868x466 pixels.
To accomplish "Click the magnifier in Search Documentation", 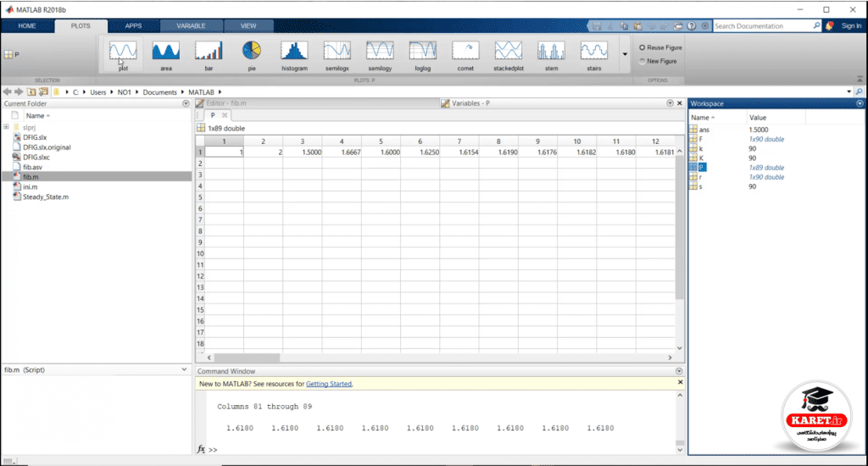I will tap(816, 25).
